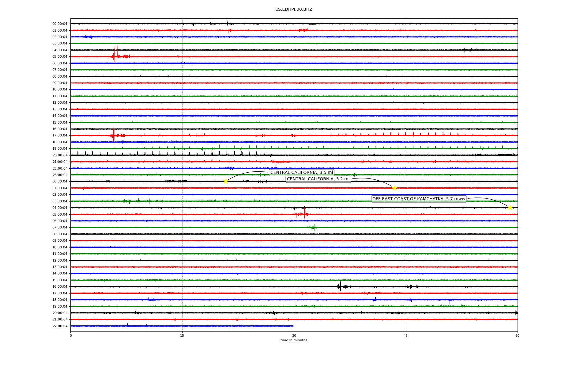This screenshot has height=368, width=588.
Task: Click the US.EDHPI.00.BHZ plot title
Action: click(294, 10)
